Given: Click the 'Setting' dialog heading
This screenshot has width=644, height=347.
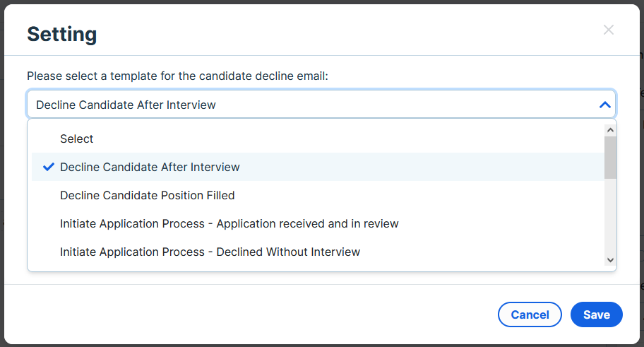Looking at the screenshot, I should coord(62,34).
